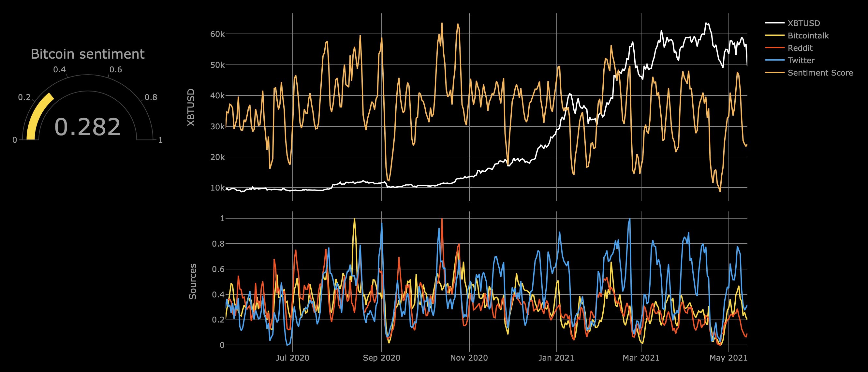The image size is (868, 372).
Task: Click the red Reddit legend line swatch
Action: click(774, 48)
